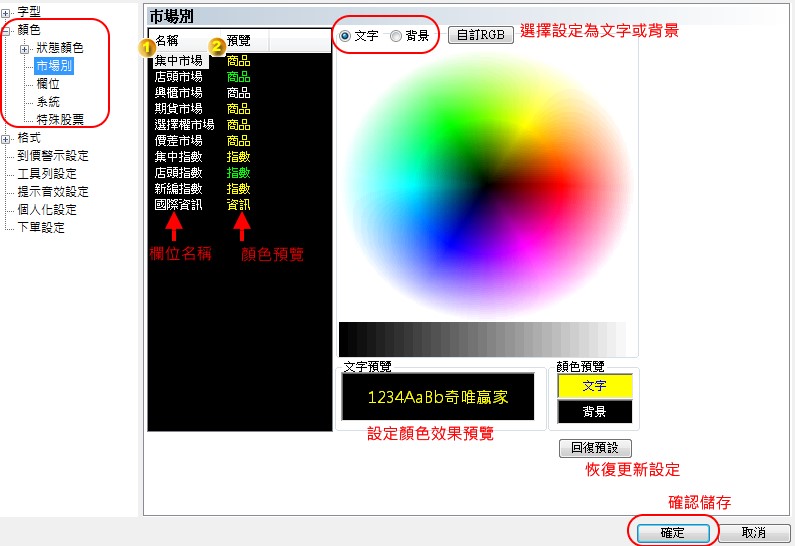Select 特殊股票 in the settings tree

60,120
